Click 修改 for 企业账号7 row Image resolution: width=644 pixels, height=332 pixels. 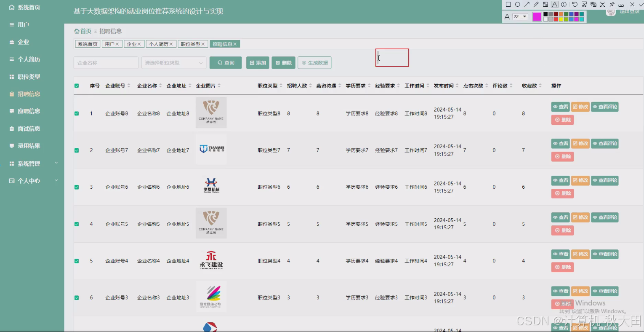click(x=580, y=144)
